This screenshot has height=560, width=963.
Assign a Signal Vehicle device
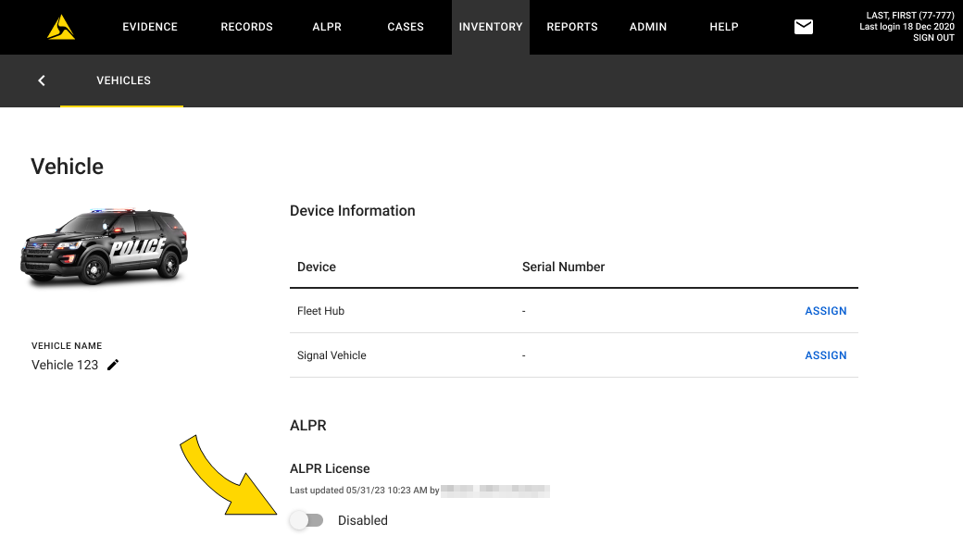[x=825, y=355]
